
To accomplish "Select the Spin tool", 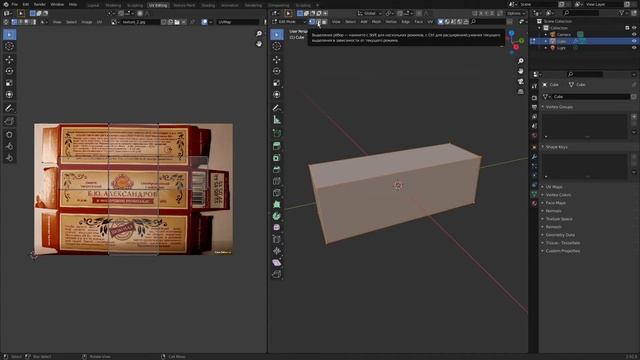I will [277, 216].
